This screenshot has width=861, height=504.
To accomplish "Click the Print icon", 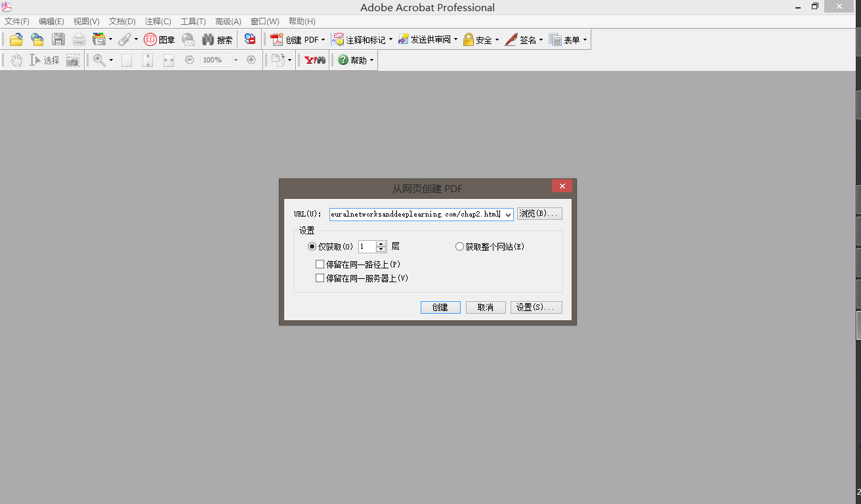I will [79, 39].
